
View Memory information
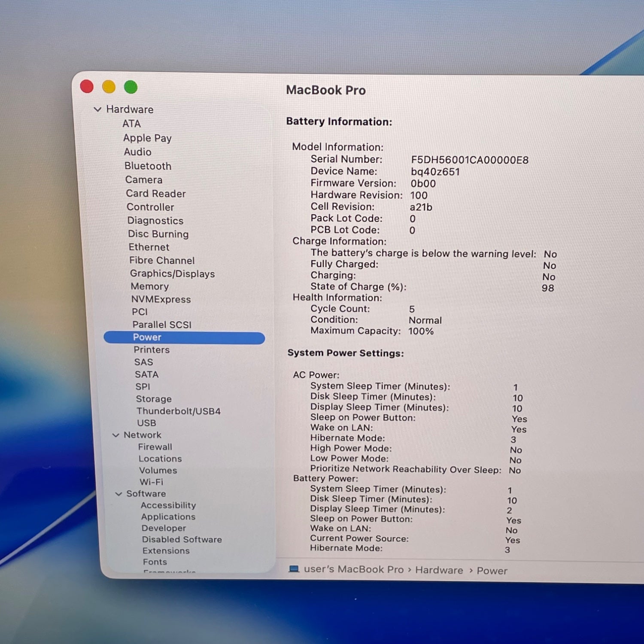[150, 286]
